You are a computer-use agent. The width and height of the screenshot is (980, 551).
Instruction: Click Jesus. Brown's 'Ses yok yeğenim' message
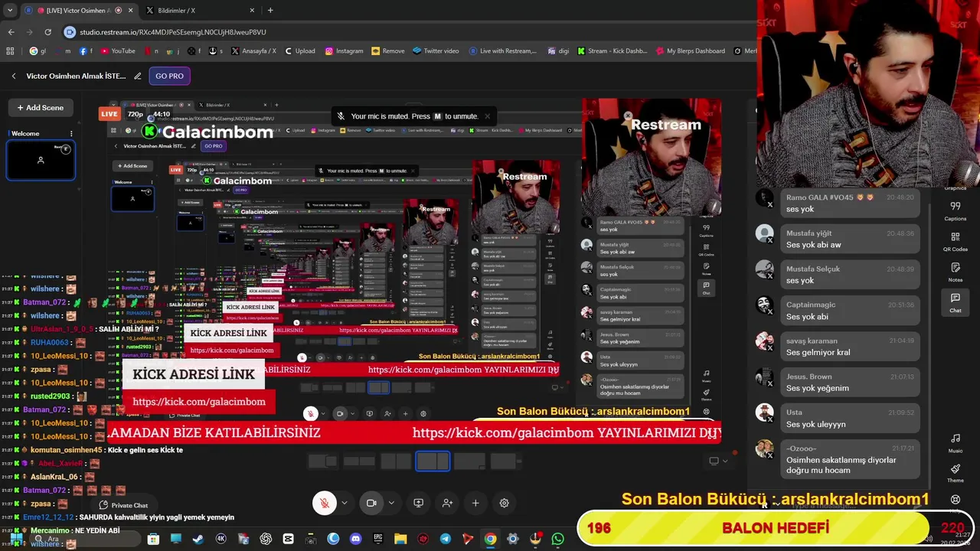850,382
